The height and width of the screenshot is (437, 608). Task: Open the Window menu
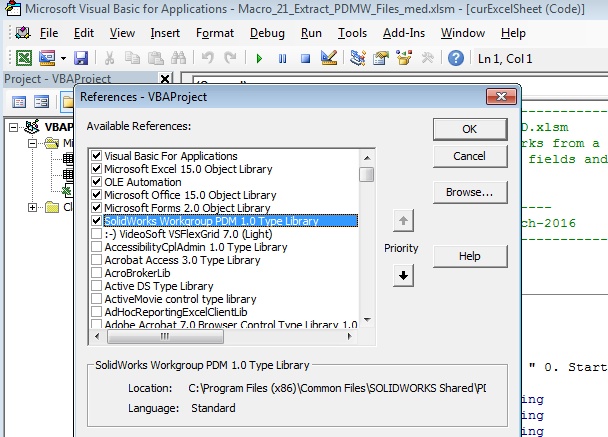pyautogui.click(x=463, y=33)
